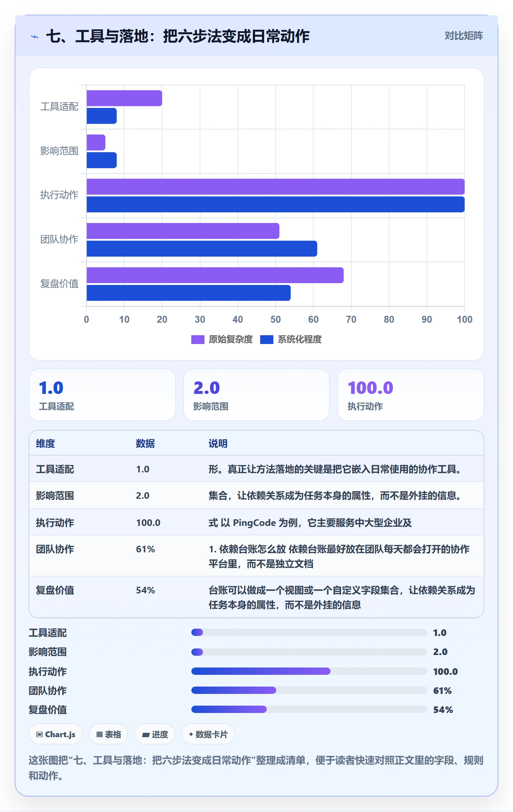This screenshot has width=513, height=812.
Task: Click the 54% value cell in table
Action: [145, 590]
